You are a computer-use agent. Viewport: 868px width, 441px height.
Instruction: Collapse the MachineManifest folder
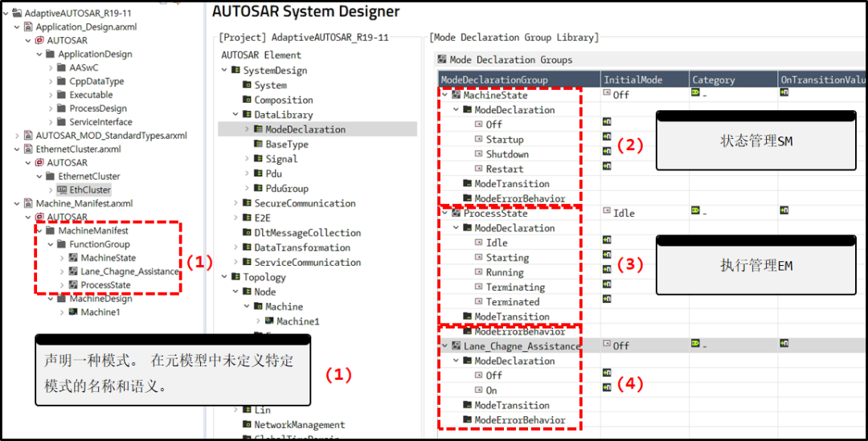point(39,231)
